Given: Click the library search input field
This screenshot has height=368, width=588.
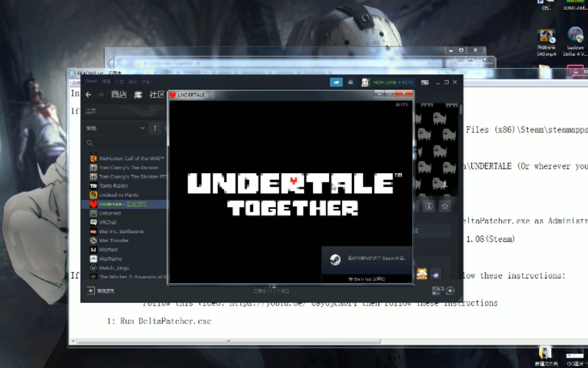Looking at the screenshot, I should [x=121, y=143].
